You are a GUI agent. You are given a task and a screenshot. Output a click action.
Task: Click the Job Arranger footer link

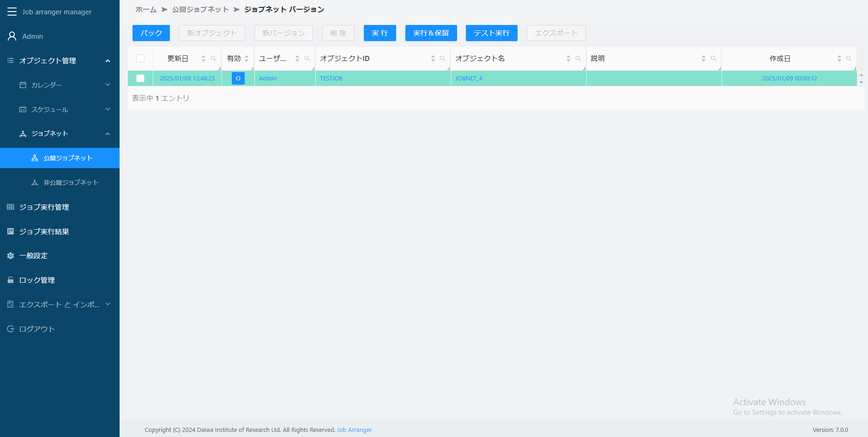coord(354,430)
